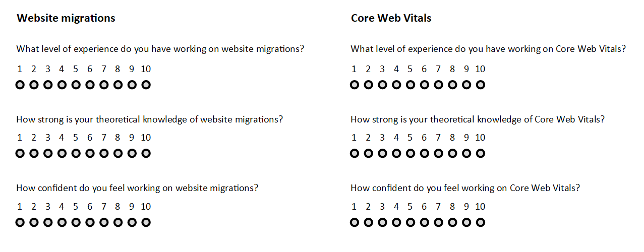Select 10 for Core Web Vitals theoretical knowledge
This screenshot has width=644, height=252.
(481, 154)
